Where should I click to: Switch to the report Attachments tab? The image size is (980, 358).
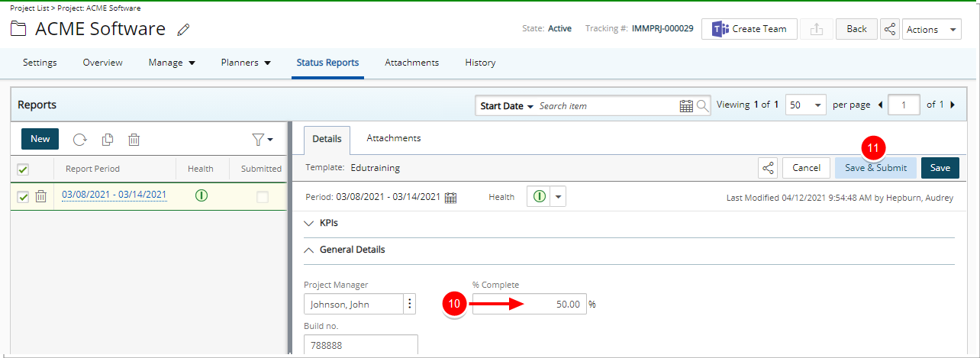click(394, 138)
